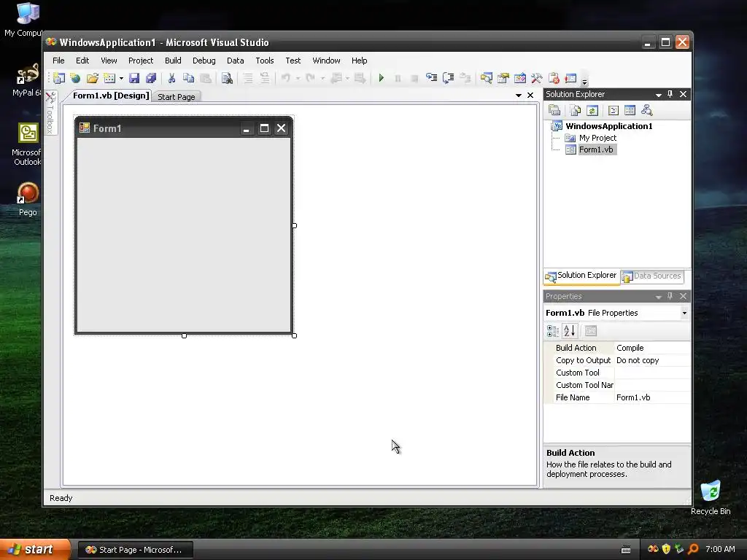Click the Add New Item toolbar icon

pyautogui.click(x=109, y=78)
